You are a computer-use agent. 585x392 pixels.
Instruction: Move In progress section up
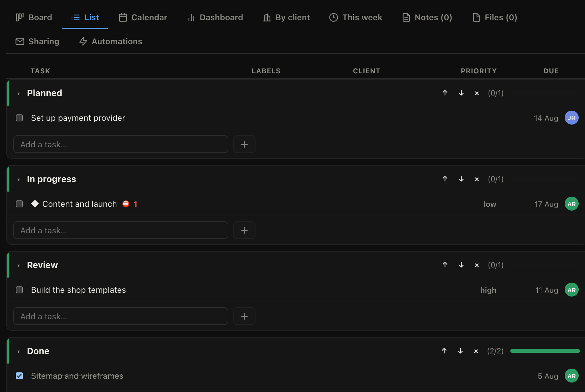[445, 179]
